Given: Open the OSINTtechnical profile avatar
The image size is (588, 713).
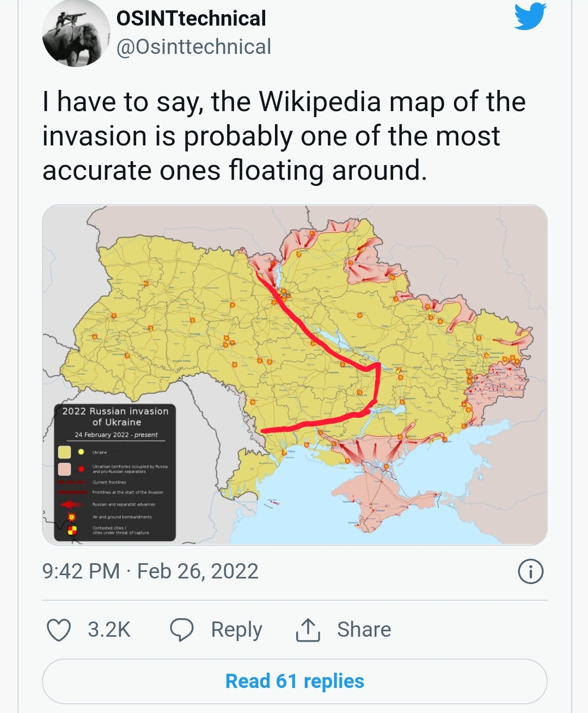Looking at the screenshot, I should 76,34.
